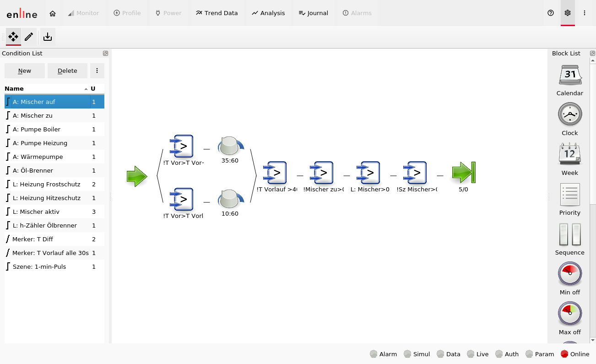Sort the list by the Name column
The height and width of the screenshot is (364, 596).
pyautogui.click(x=14, y=88)
